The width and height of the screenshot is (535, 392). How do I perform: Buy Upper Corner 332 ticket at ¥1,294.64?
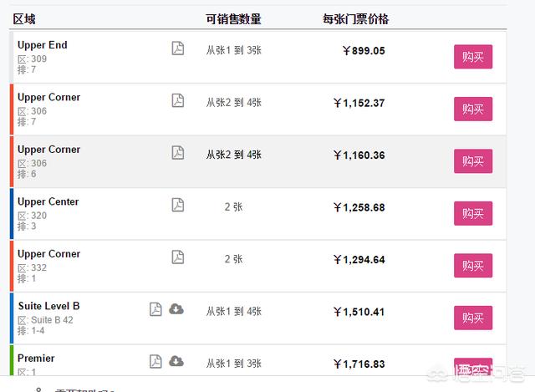click(473, 266)
